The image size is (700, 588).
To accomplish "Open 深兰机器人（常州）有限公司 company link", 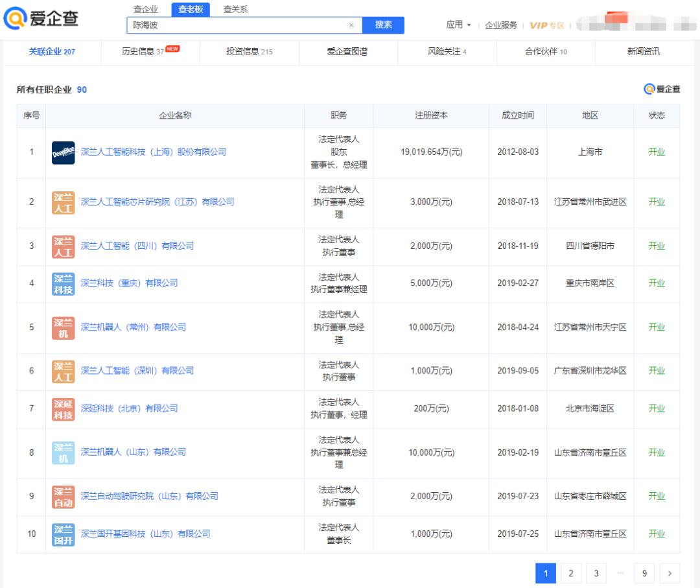I will 133,327.
